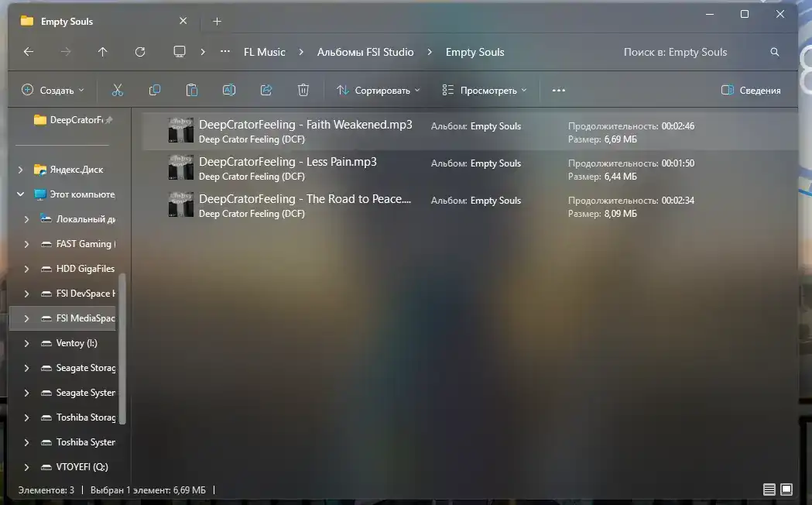Navigate to Альбомы FSI Studio breadcrumb

[x=365, y=52]
